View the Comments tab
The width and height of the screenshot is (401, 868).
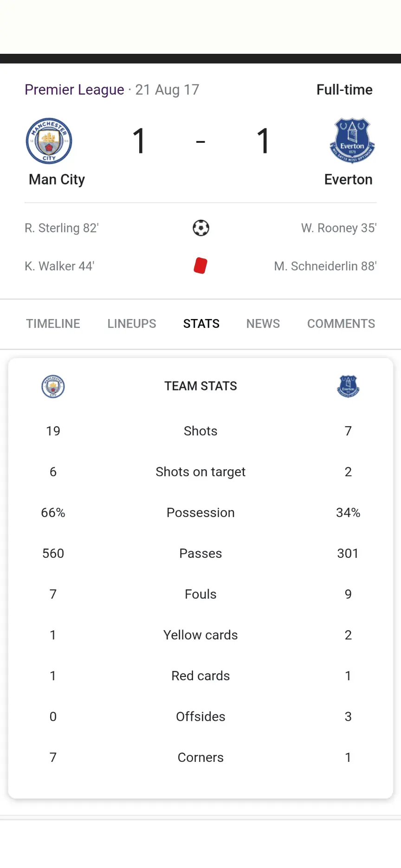(341, 324)
